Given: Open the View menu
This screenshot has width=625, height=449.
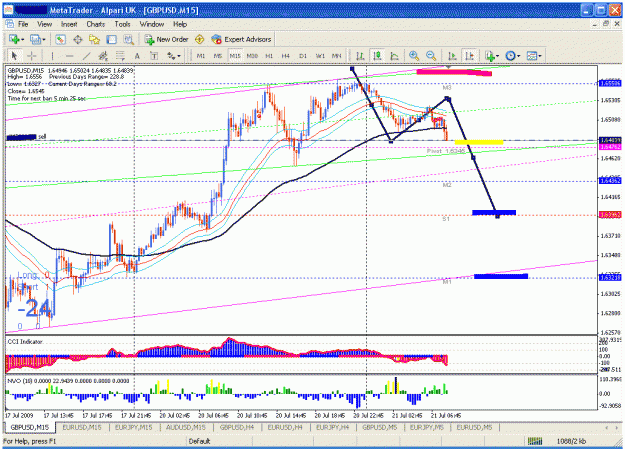Looking at the screenshot, I should 45,24.
